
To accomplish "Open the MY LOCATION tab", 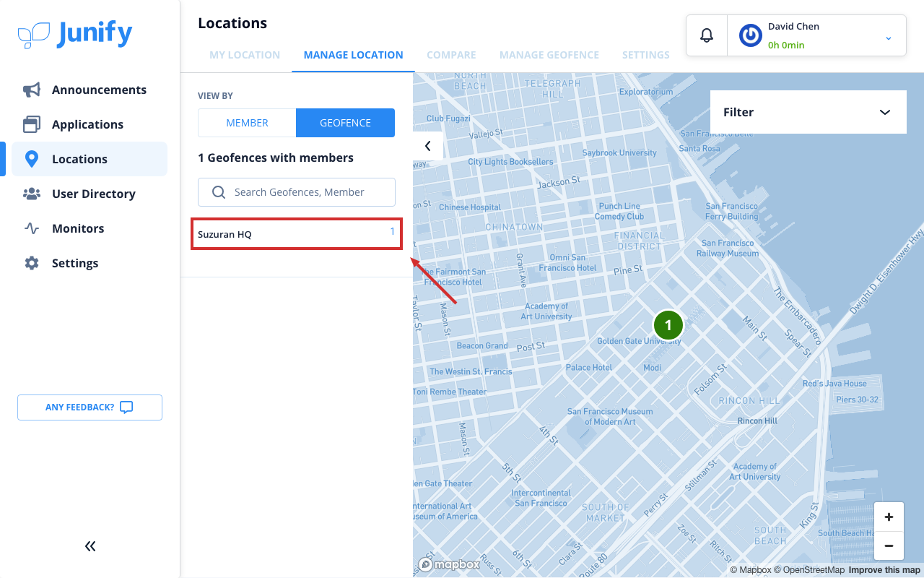I will pos(245,55).
